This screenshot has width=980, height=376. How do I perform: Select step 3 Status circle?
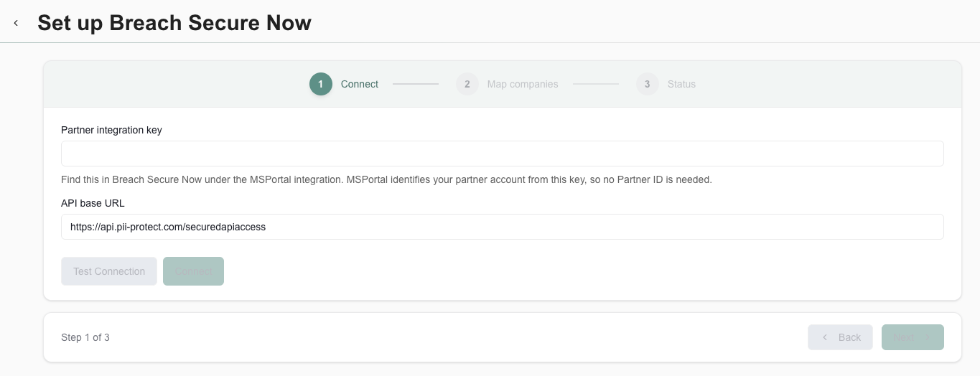tap(647, 84)
